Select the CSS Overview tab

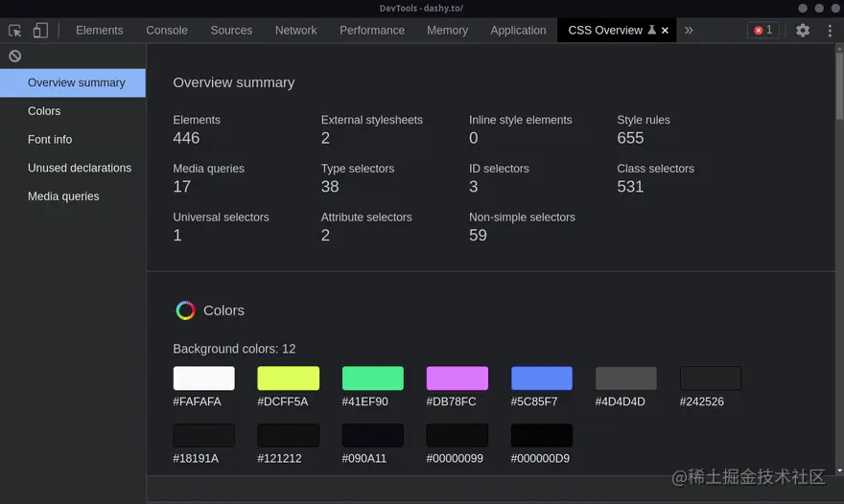point(605,30)
